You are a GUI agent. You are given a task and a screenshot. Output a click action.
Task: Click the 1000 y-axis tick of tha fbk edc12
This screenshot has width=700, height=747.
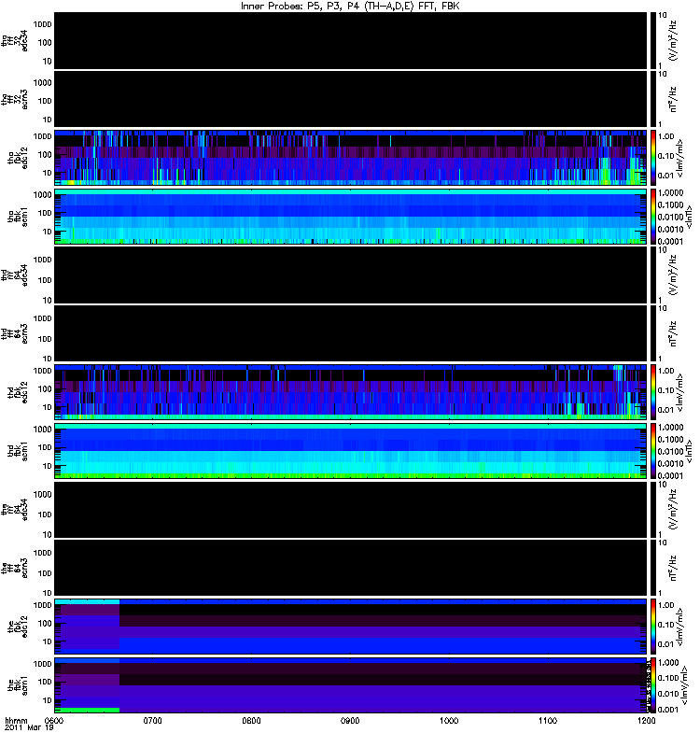(42, 136)
